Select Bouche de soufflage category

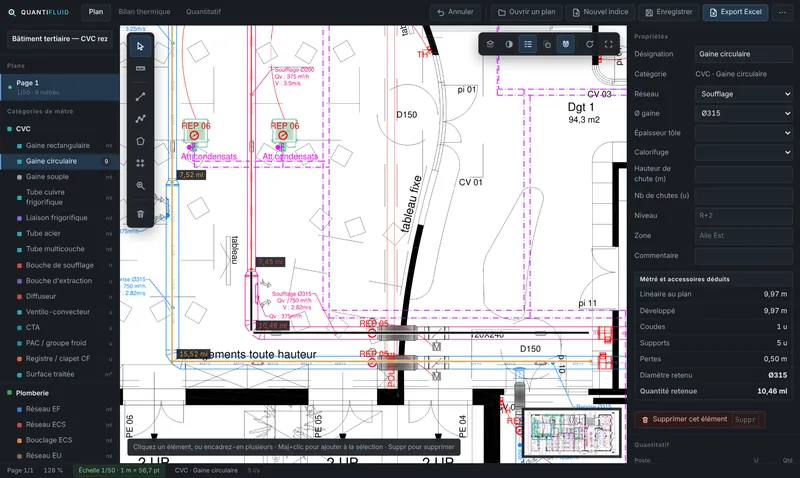(60, 265)
